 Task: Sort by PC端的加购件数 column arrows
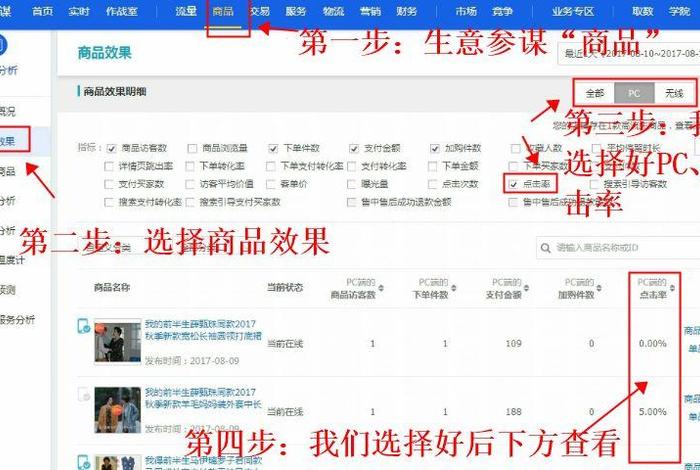[x=599, y=288]
